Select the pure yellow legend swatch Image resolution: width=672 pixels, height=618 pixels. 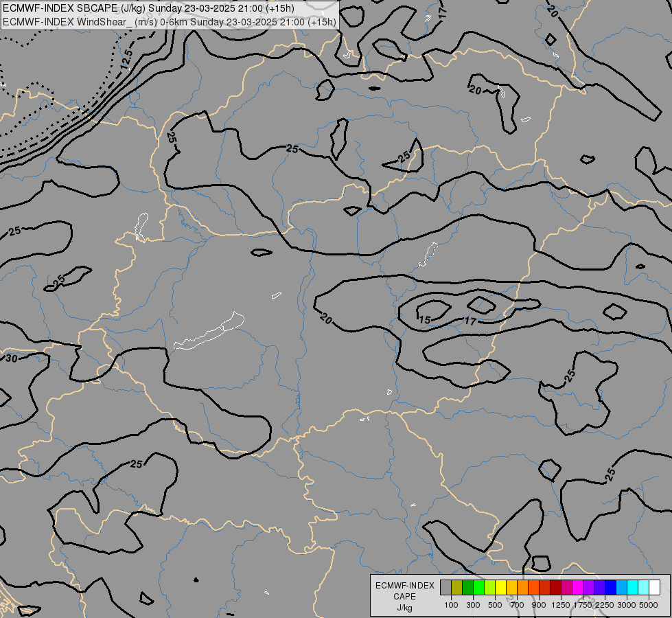click(500, 588)
